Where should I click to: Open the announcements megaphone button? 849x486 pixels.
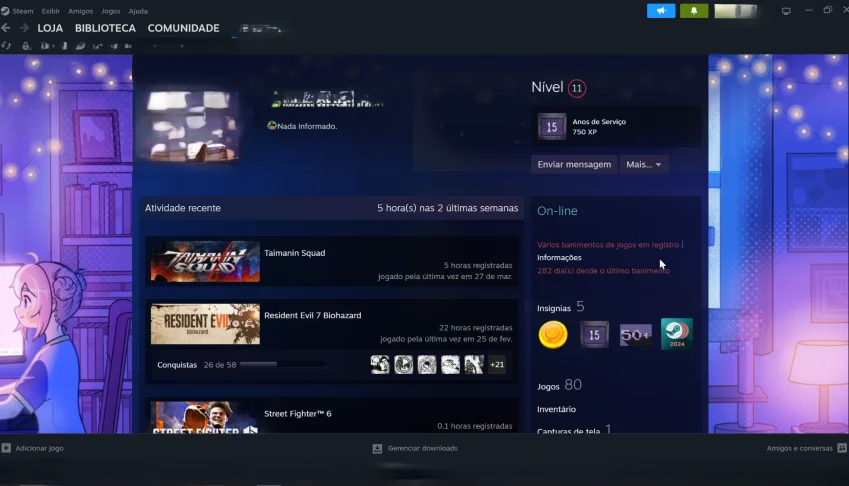[x=661, y=11]
